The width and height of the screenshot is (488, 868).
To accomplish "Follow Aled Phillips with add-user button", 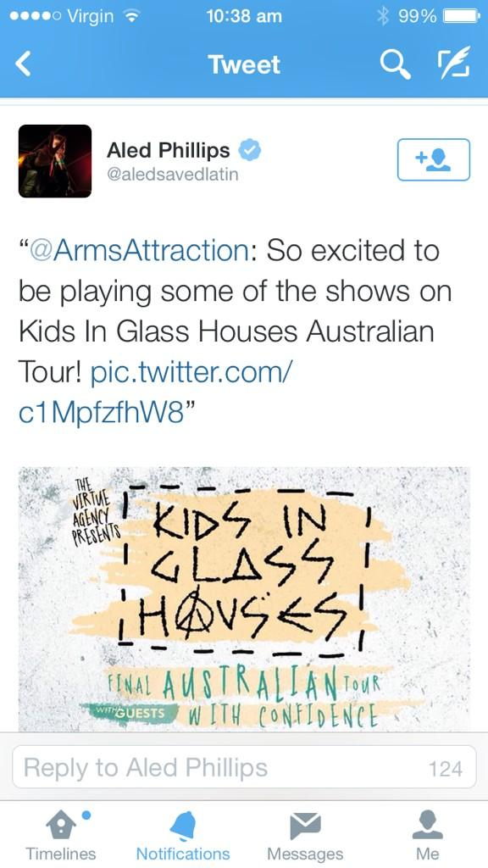I will 433,159.
